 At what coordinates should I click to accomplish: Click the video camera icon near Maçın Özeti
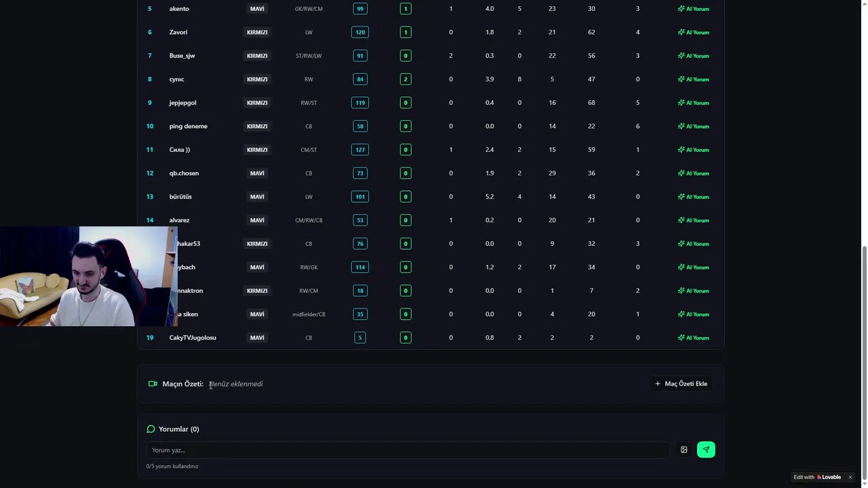pyautogui.click(x=153, y=384)
